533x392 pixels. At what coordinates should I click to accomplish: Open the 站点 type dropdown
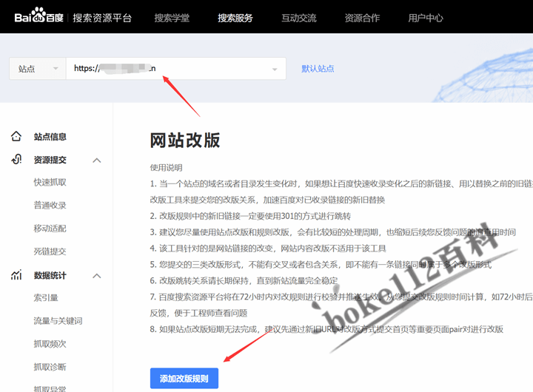[x=38, y=69]
